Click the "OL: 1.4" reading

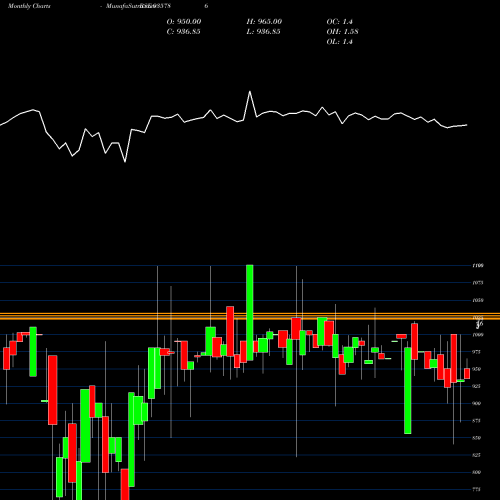[x=339, y=42]
